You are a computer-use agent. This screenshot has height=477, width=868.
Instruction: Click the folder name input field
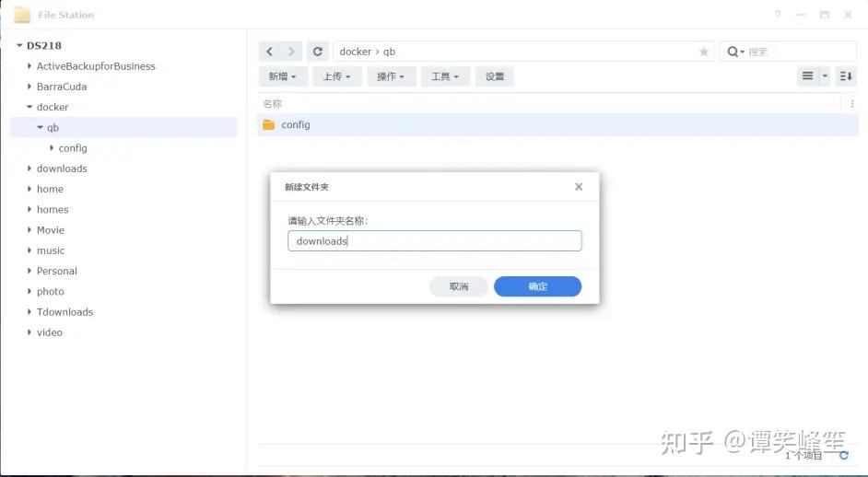click(x=435, y=240)
